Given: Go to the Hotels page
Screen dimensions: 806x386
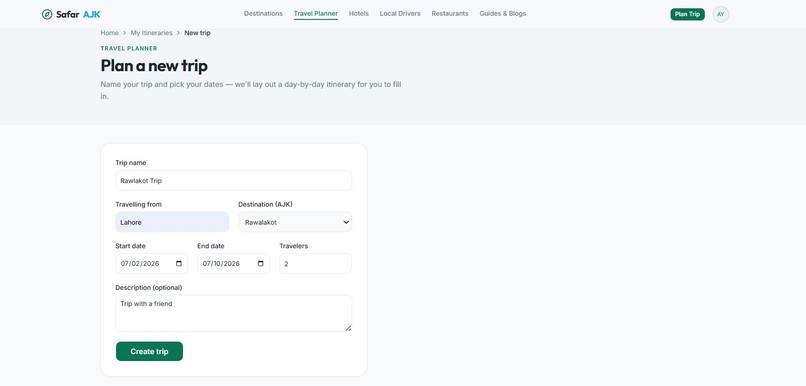Looking at the screenshot, I should (359, 14).
